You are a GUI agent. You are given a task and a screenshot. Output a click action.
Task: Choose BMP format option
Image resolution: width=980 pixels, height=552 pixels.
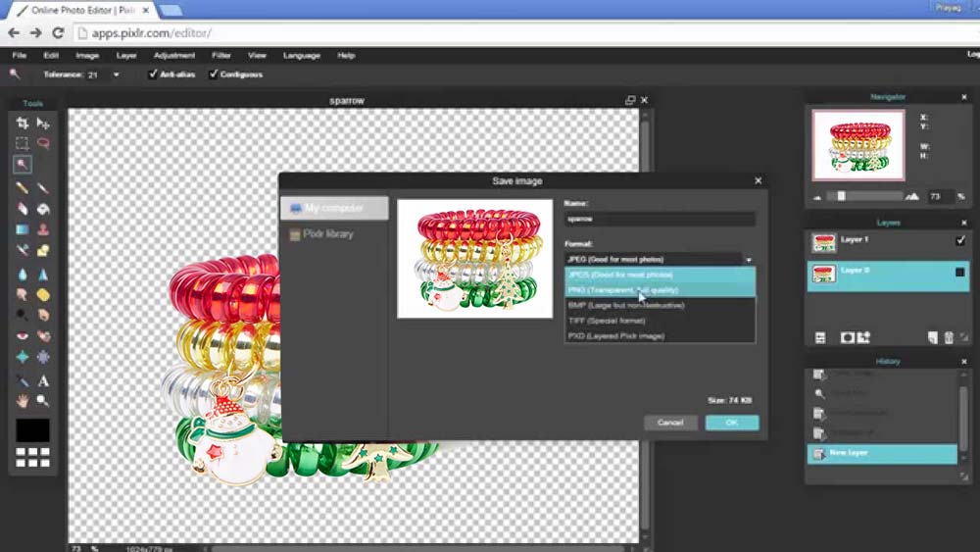[660, 305]
